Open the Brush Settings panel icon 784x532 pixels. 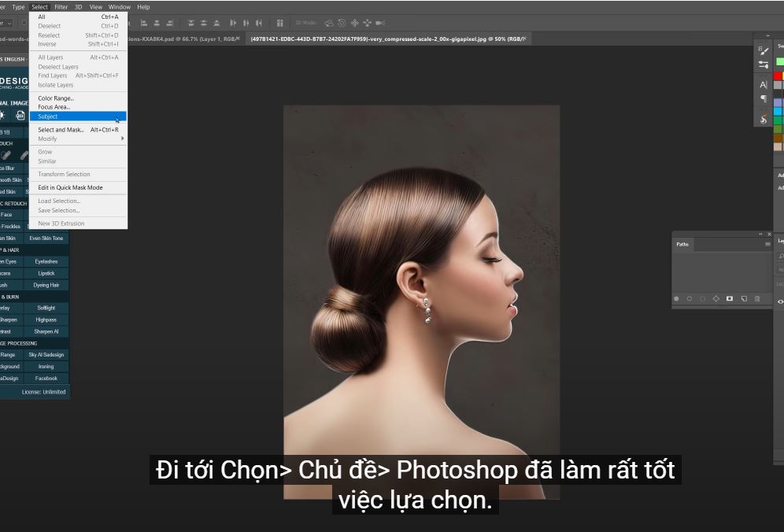click(x=764, y=50)
